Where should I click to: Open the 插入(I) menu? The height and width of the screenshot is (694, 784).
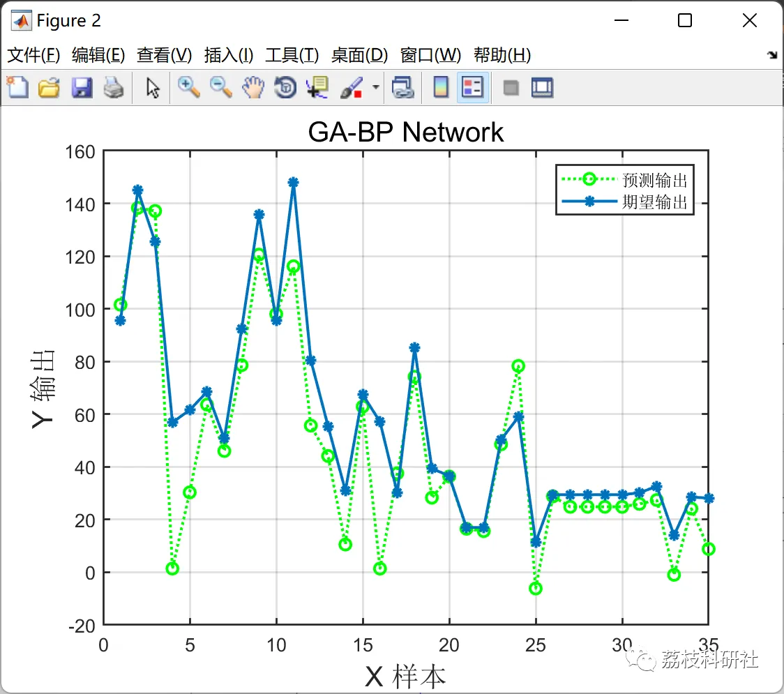pos(229,54)
